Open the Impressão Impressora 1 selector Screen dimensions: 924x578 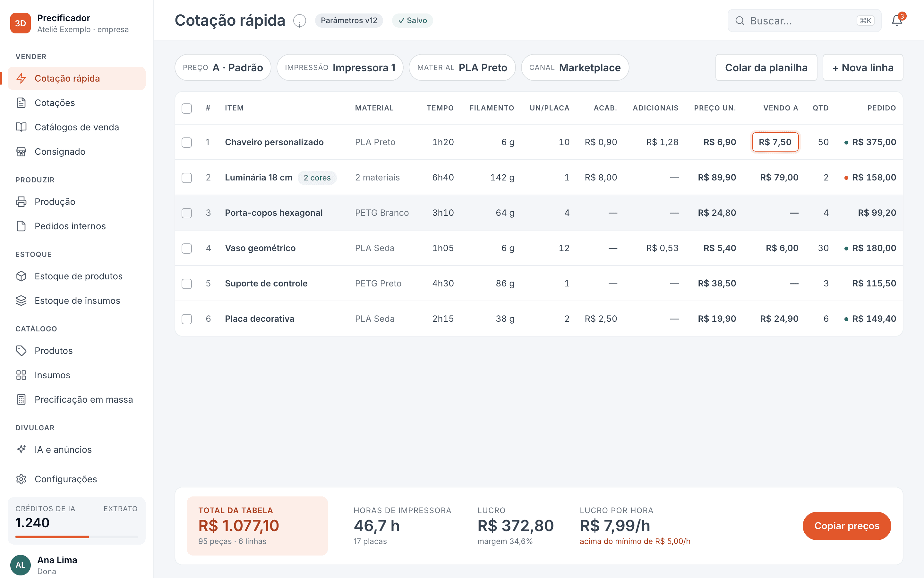click(340, 68)
